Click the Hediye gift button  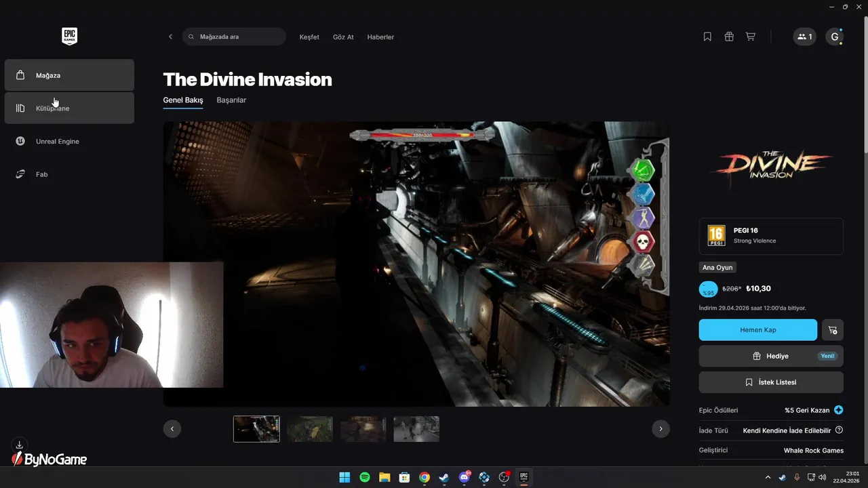tap(771, 356)
